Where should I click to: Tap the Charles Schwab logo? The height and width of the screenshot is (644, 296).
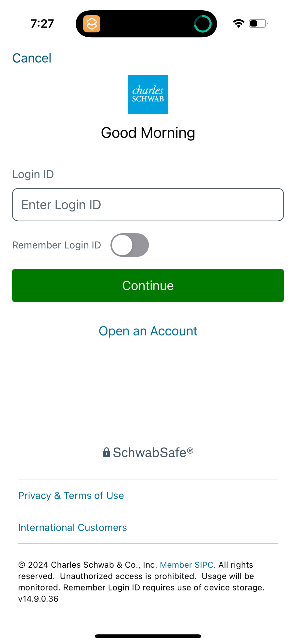(148, 94)
